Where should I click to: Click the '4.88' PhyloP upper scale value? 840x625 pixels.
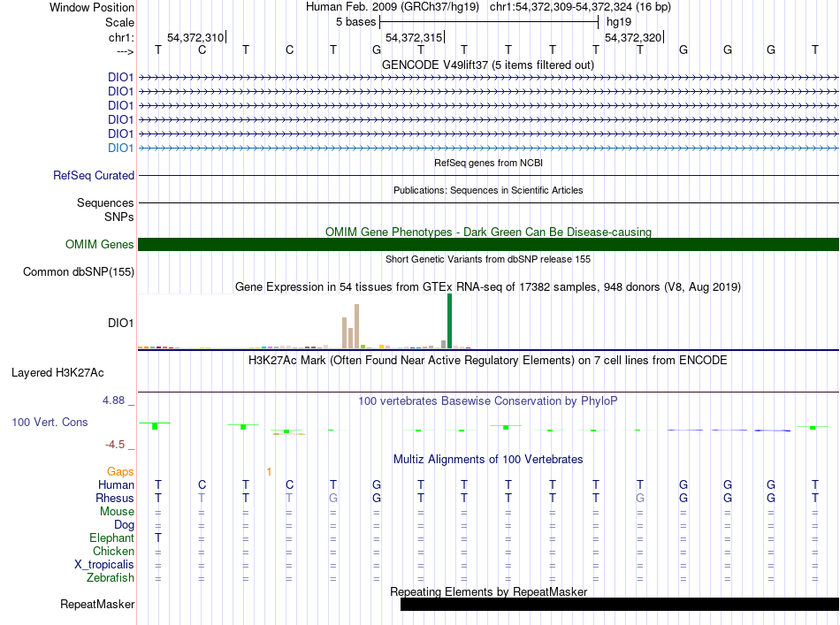tap(113, 400)
